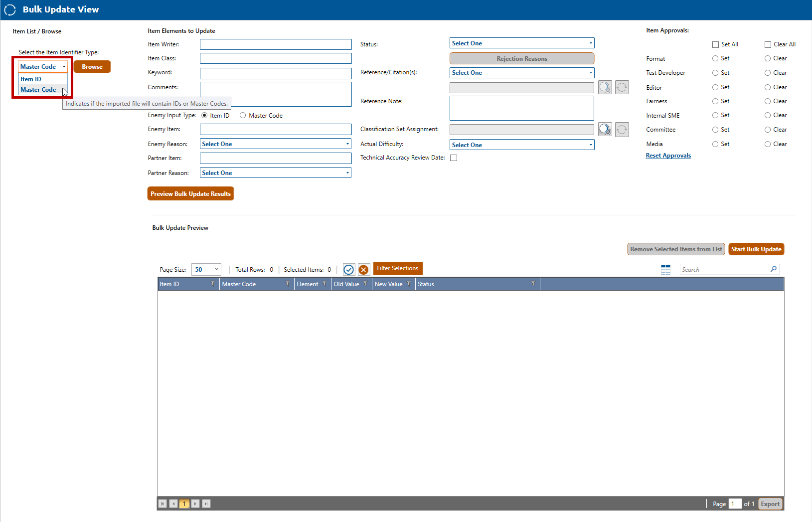Select Clear radio for Editor approval

(768, 87)
